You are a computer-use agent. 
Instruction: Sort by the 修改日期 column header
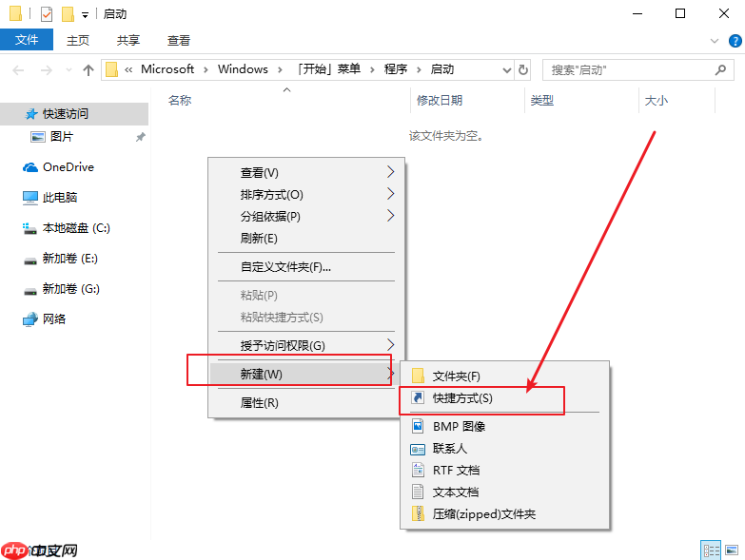coord(440,100)
